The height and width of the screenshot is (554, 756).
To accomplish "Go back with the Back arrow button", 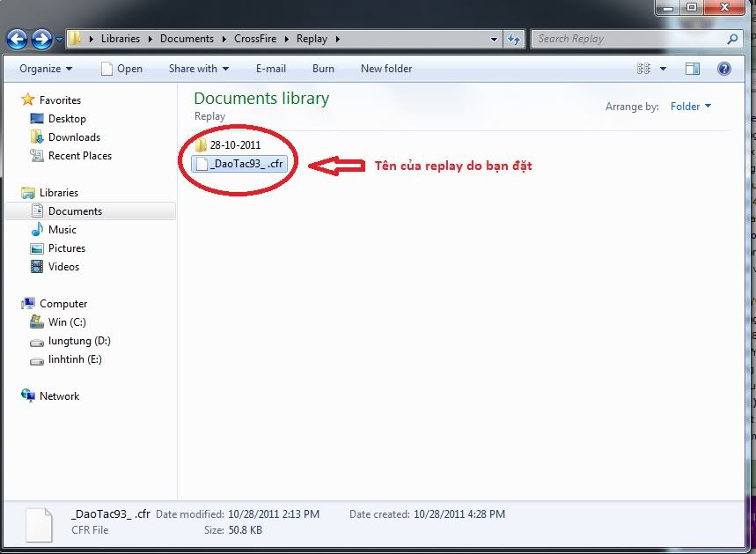I will tap(18, 39).
